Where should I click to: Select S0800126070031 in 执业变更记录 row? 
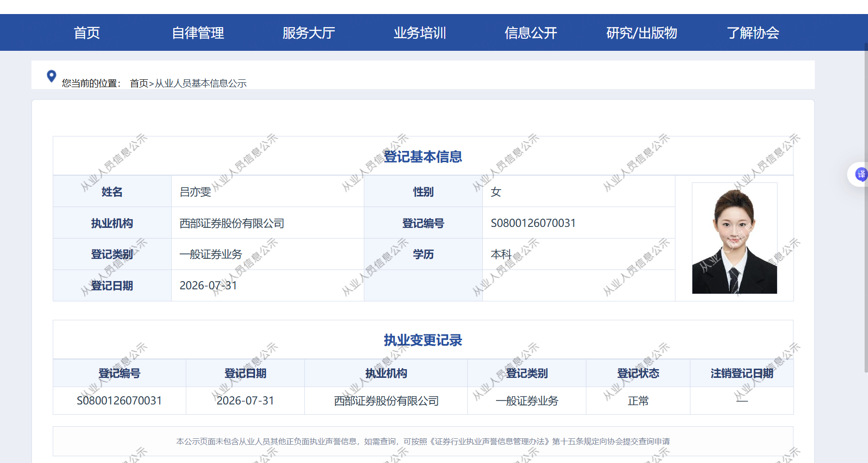(x=120, y=401)
